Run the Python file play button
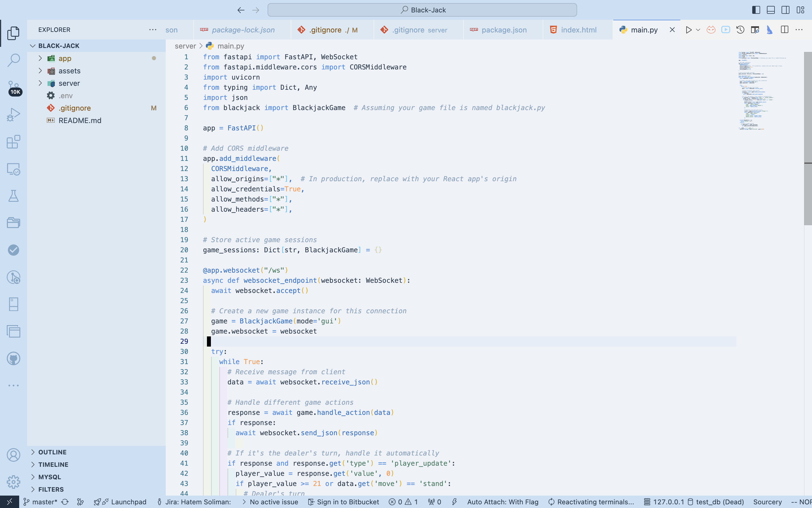 tap(689, 30)
